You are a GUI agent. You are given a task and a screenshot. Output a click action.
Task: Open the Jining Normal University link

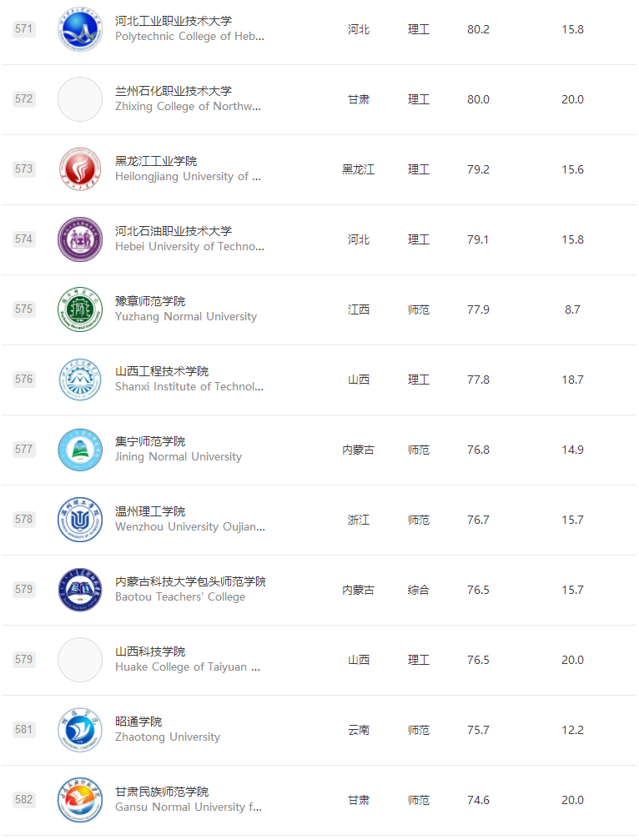pos(179,457)
